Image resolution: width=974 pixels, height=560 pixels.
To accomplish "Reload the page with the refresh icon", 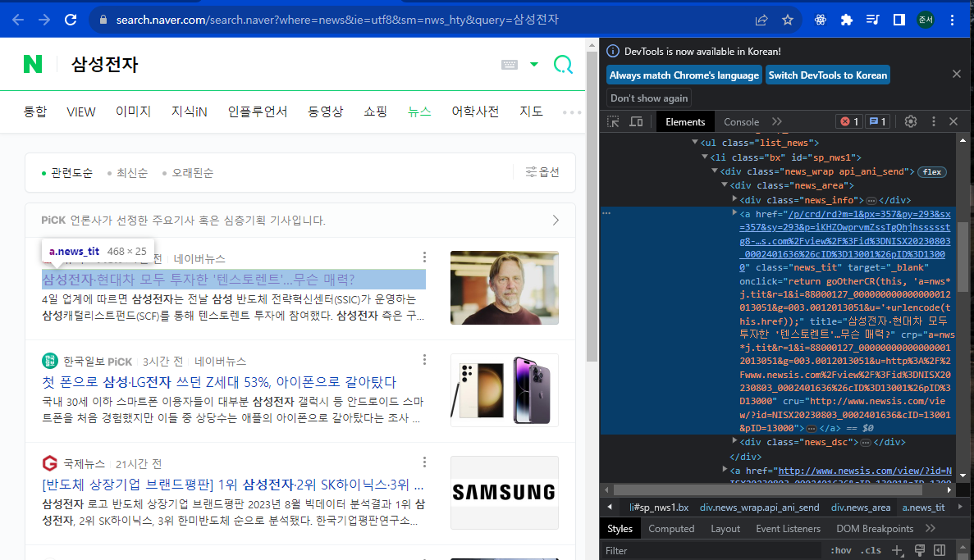I will click(x=71, y=20).
